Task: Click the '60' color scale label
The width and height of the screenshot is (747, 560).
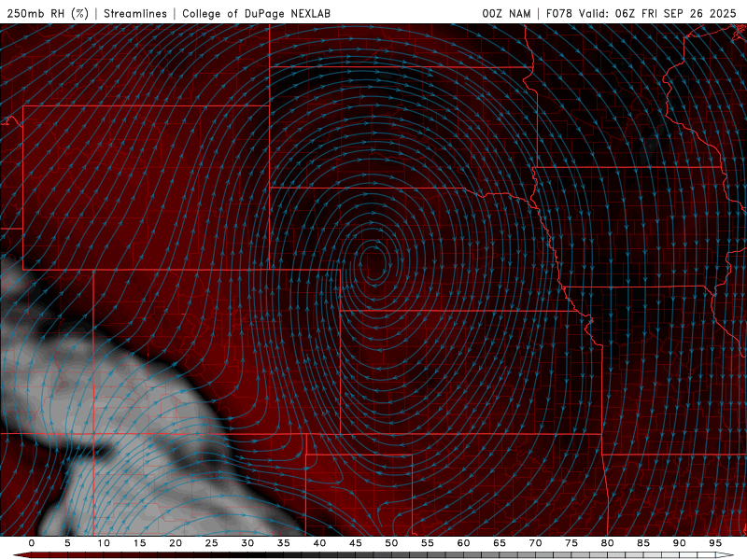Action: [x=463, y=543]
